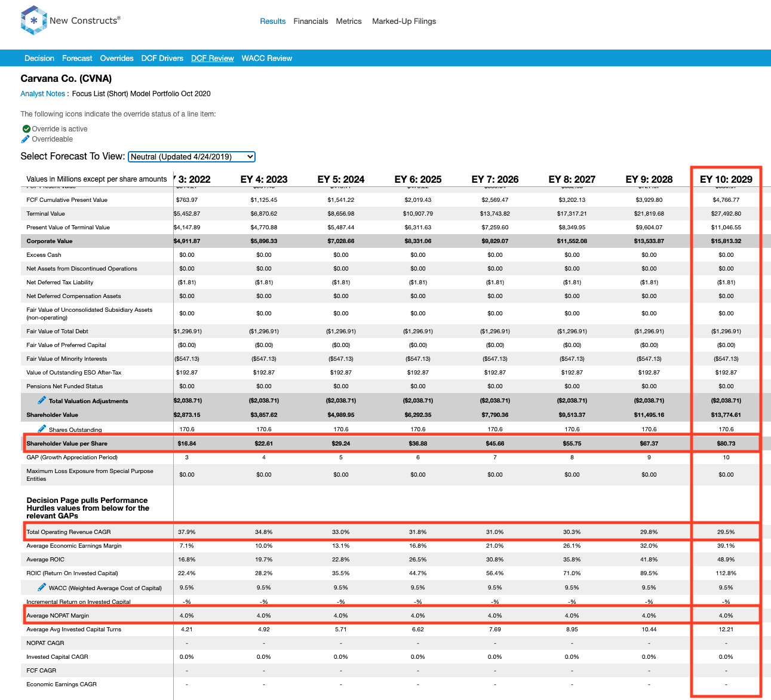The width and height of the screenshot is (771, 700).
Task: Open the Analyst Notes link
Action: (x=43, y=94)
